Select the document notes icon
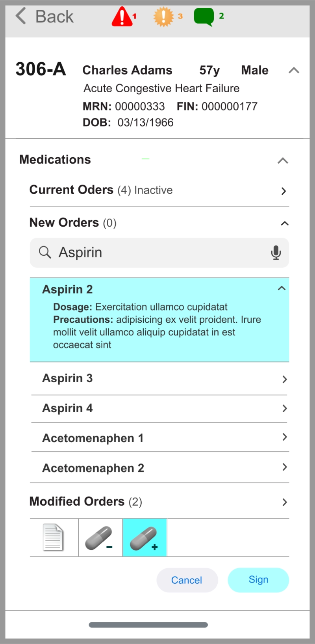 click(53, 537)
